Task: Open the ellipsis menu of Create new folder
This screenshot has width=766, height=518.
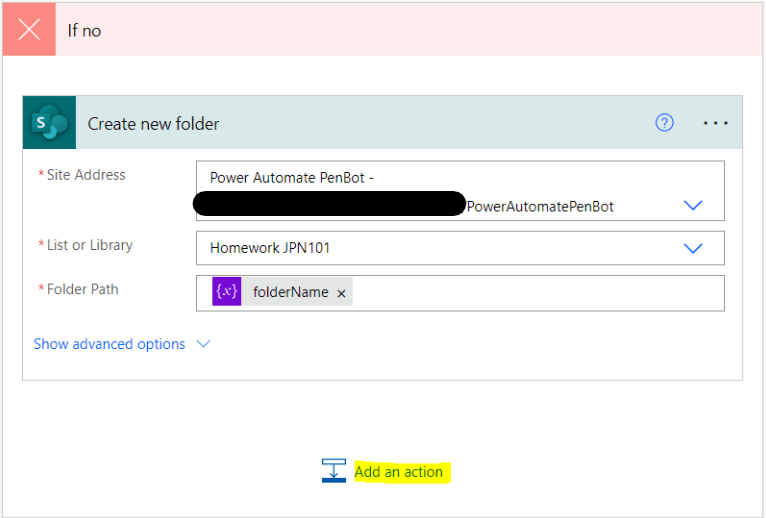Action: pyautogui.click(x=716, y=123)
